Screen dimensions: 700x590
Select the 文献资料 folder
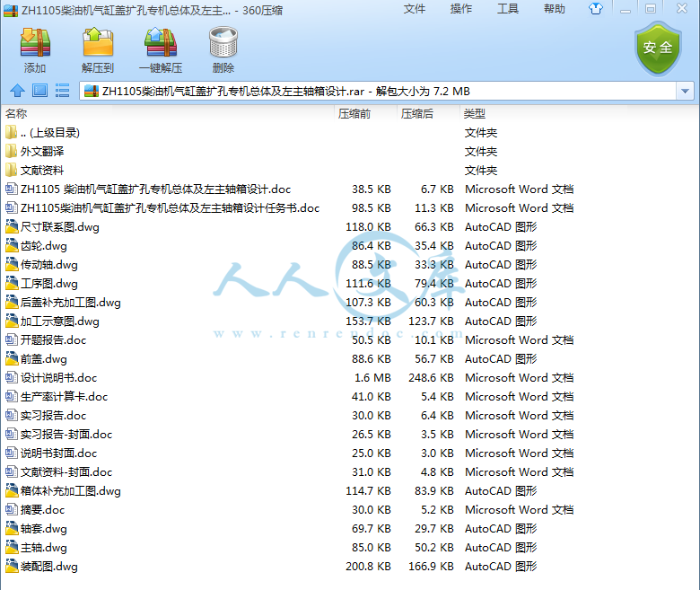tap(350, 170)
